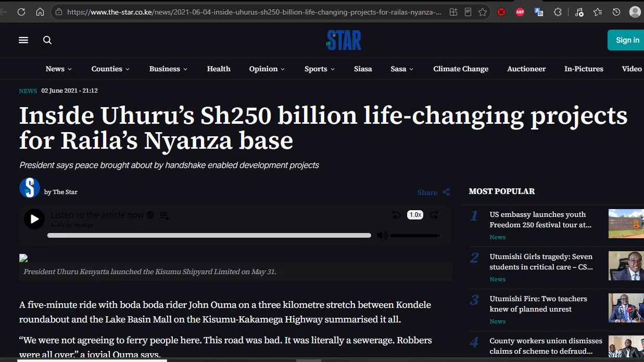The width and height of the screenshot is (644, 362).
Task: Go to the browser home page
Action: click(40, 12)
